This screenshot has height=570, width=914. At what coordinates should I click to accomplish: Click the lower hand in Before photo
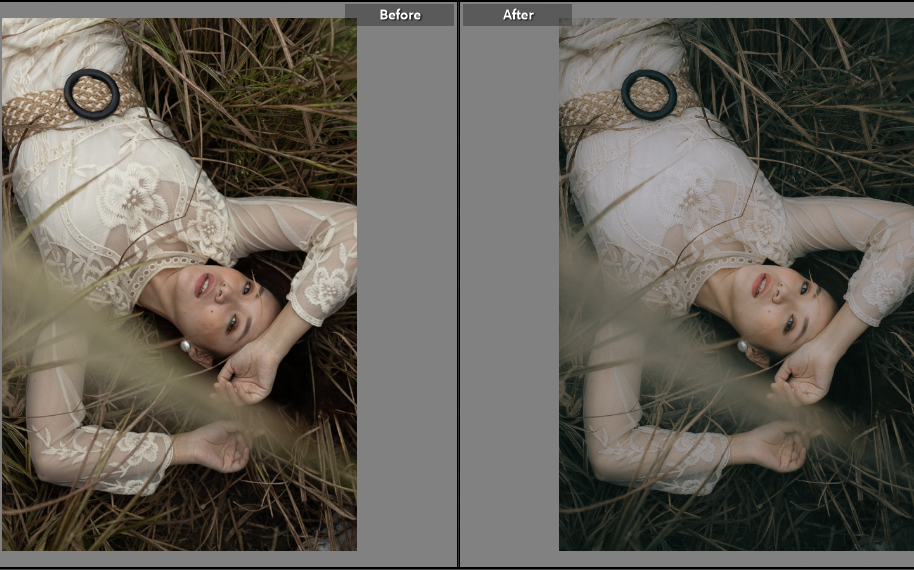point(220,447)
